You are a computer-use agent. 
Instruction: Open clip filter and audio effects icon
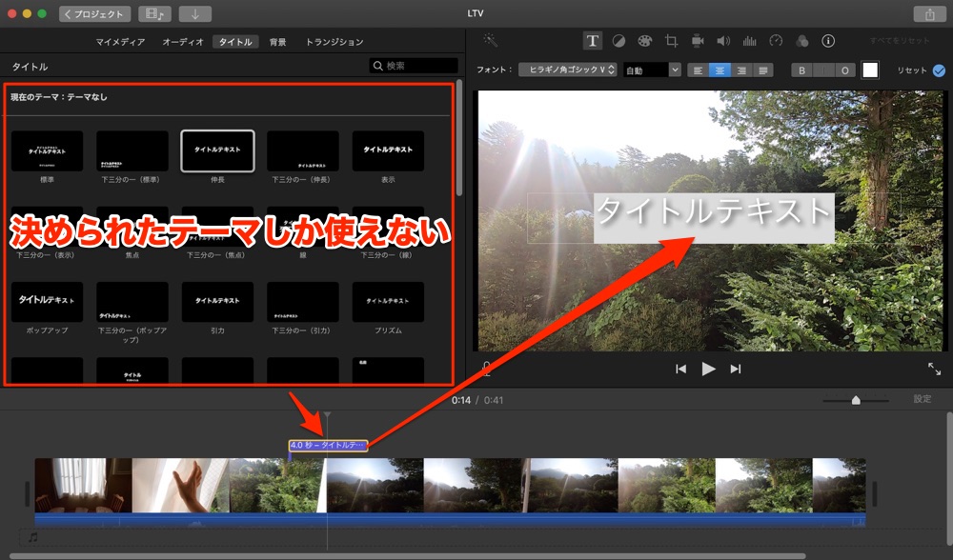click(x=802, y=41)
